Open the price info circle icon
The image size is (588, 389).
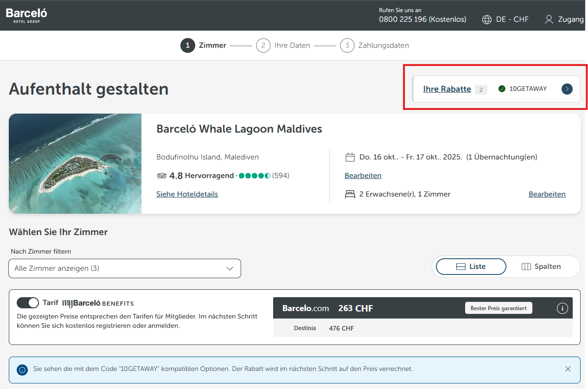[x=562, y=308]
